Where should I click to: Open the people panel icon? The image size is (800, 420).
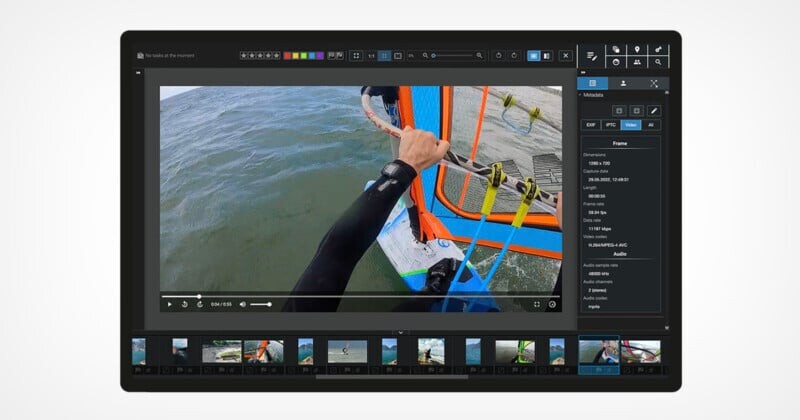pyautogui.click(x=636, y=62)
